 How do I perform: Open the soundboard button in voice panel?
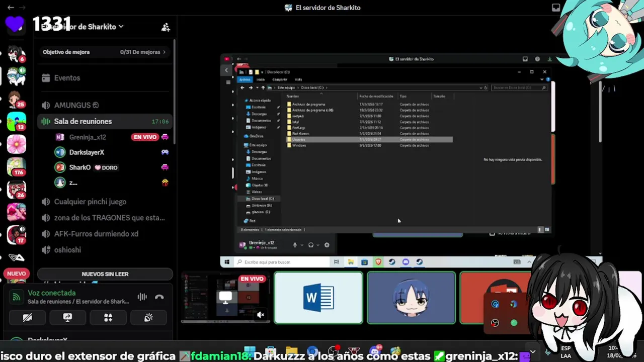pyautogui.click(x=148, y=318)
